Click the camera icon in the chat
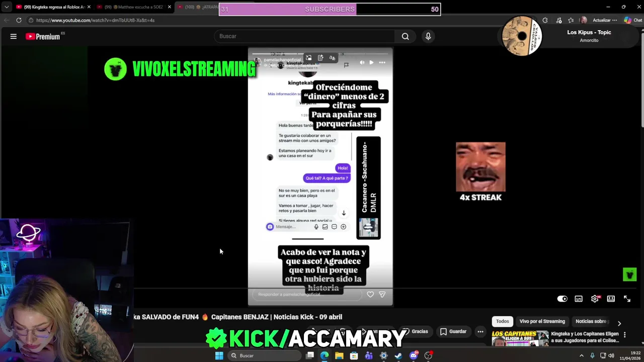This screenshot has width=644, height=362. click(x=270, y=227)
